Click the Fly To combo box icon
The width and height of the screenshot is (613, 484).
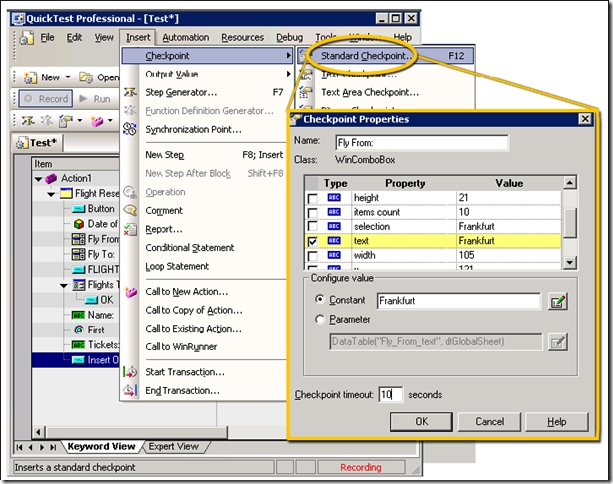click(x=78, y=255)
